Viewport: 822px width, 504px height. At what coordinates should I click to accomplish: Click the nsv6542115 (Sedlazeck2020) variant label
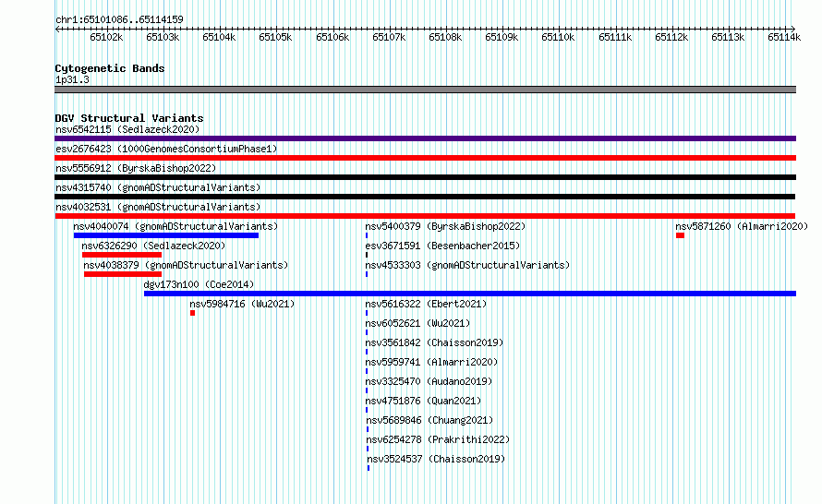pyautogui.click(x=127, y=129)
